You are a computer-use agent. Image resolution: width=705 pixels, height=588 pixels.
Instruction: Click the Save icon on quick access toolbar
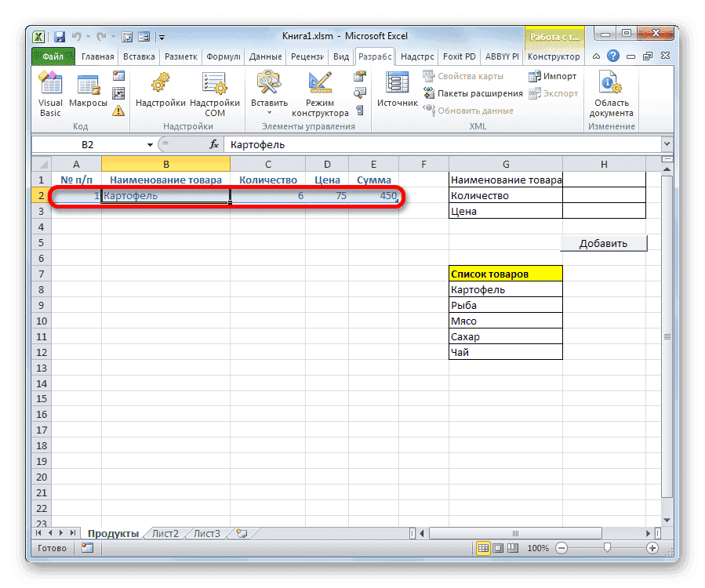point(58,36)
